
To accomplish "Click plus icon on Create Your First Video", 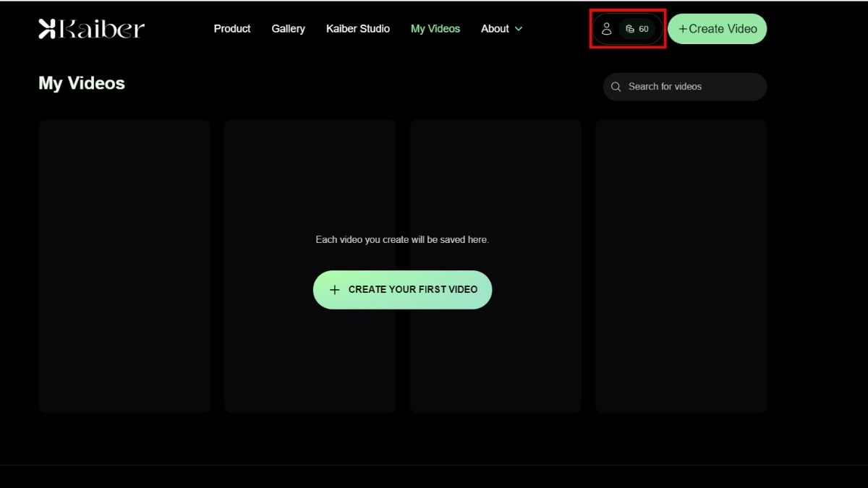I will (x=334, y=290).
